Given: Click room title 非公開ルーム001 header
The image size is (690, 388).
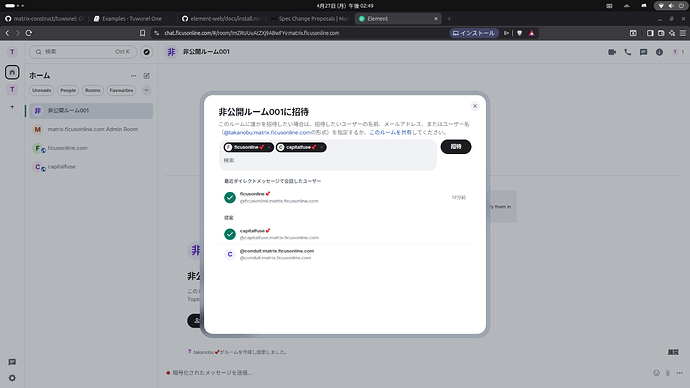Looking at the screenshot, I should [x=206, y=52].
